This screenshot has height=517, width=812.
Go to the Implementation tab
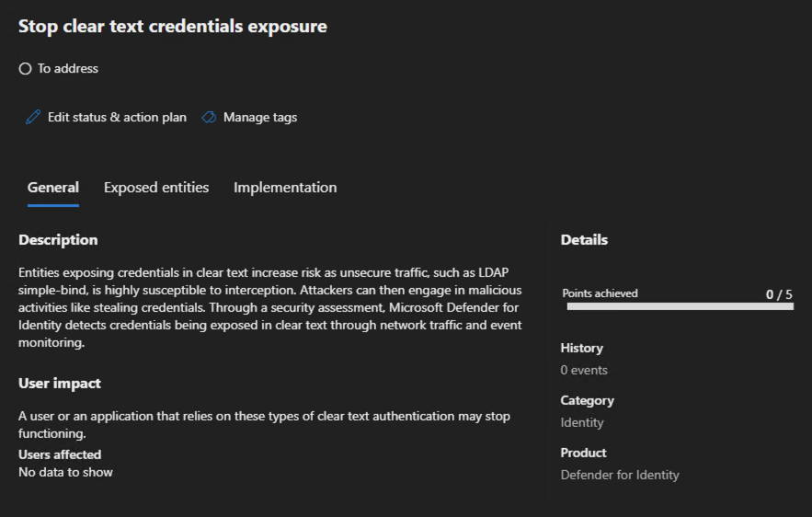285,188
